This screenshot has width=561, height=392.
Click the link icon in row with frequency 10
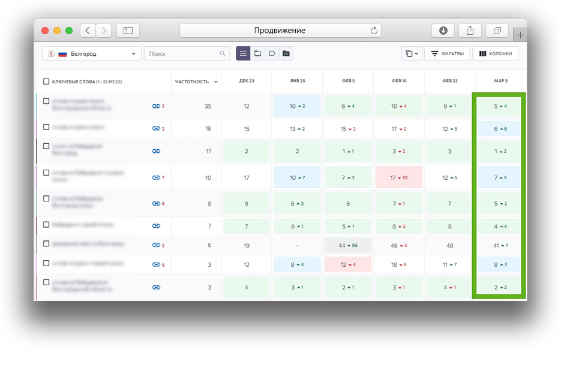click(156, 177)
